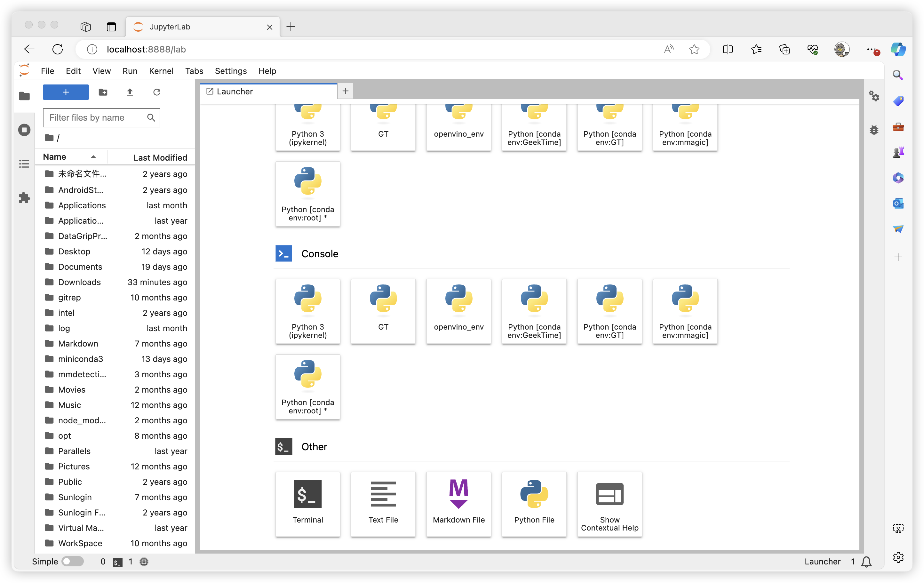The height and width of the screenshot is (583, 924).
Task: Toggle the File Browser folder sidebar tab
Action: (x=24, y=96)
